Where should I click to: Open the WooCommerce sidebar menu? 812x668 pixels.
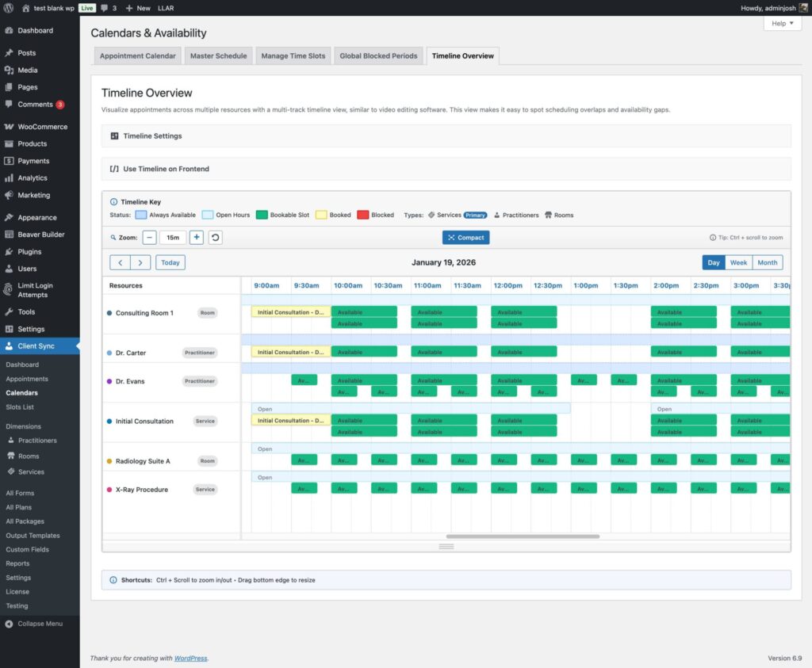point(42,127)
